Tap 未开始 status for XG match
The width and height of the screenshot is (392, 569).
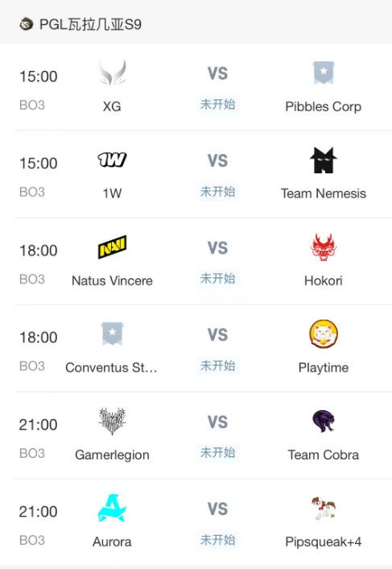pos(218,105)
